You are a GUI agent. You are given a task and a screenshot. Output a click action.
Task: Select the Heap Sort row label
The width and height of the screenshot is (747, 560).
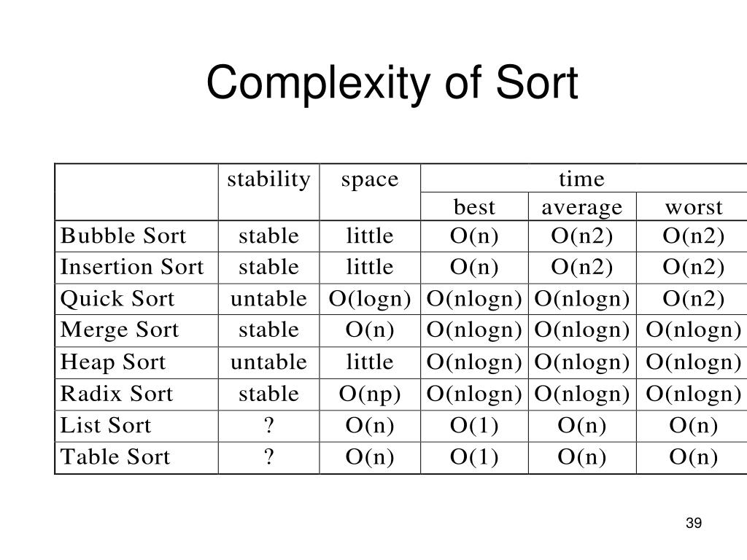point(113,362)
